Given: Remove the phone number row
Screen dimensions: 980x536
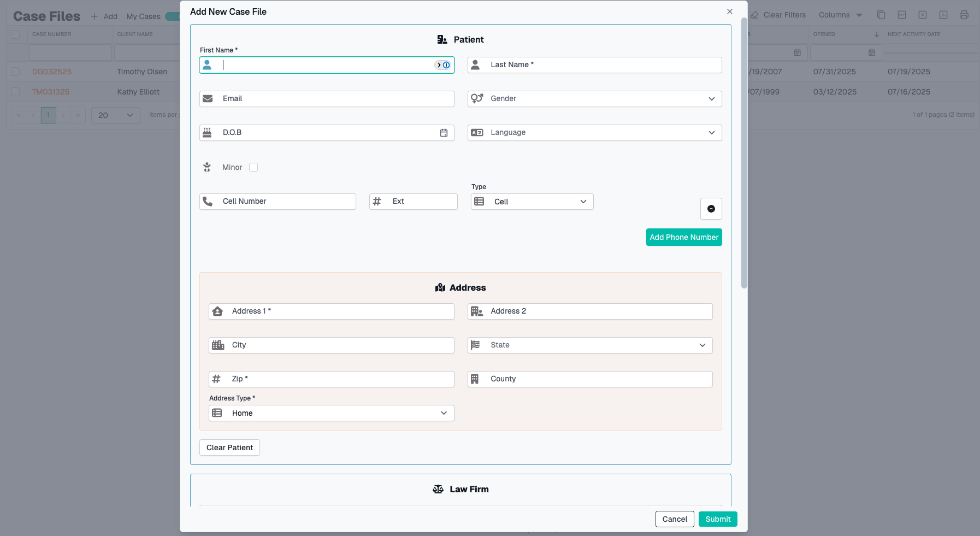Looking at the screenshot, I should [711, 209].
